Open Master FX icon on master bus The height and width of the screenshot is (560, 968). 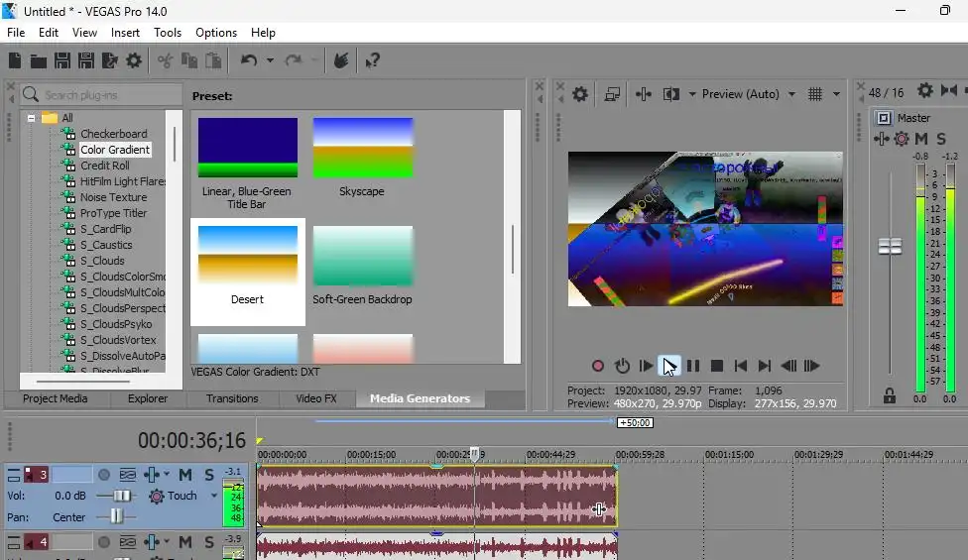[881, 140]
